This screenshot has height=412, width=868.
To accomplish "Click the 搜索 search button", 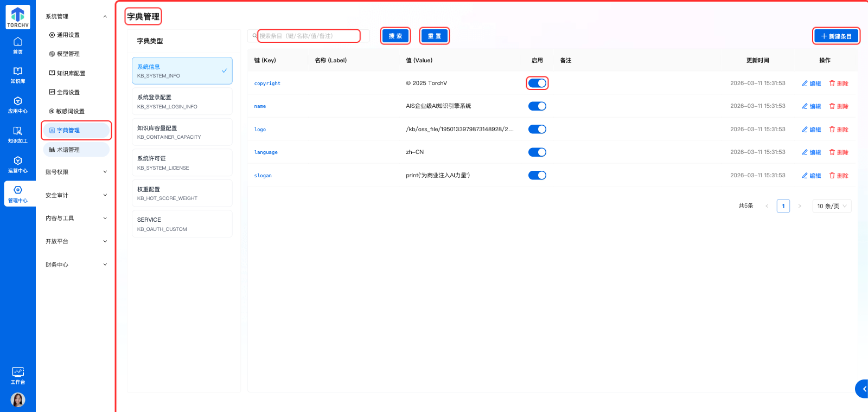I will pyautogui.click(x=395, y=36).
